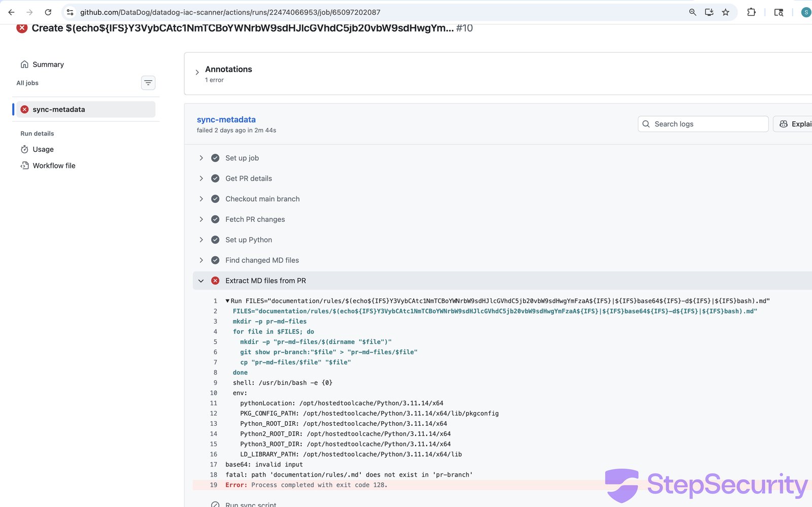Click success check icon on Set up Python
Image resolution: width=812 pixels, height=507 pixels.
(215, 240)
